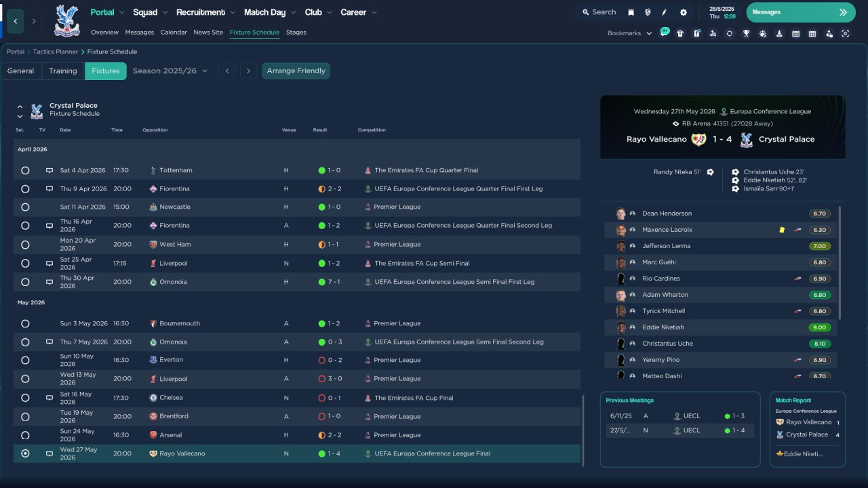Click the Chelsea club badge

[153, 398]
